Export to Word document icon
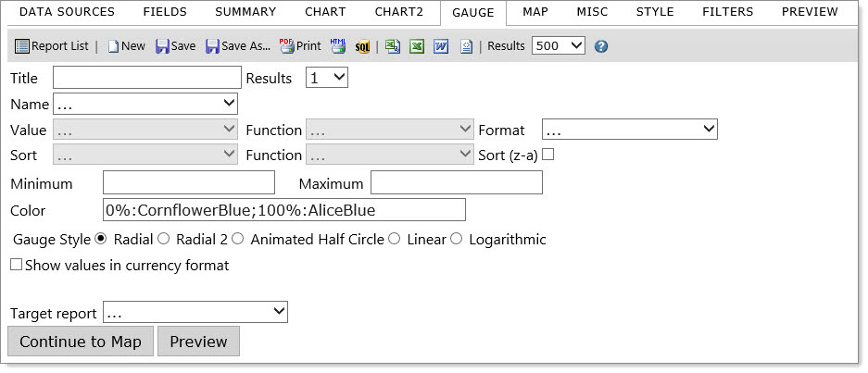 [441, 46]
